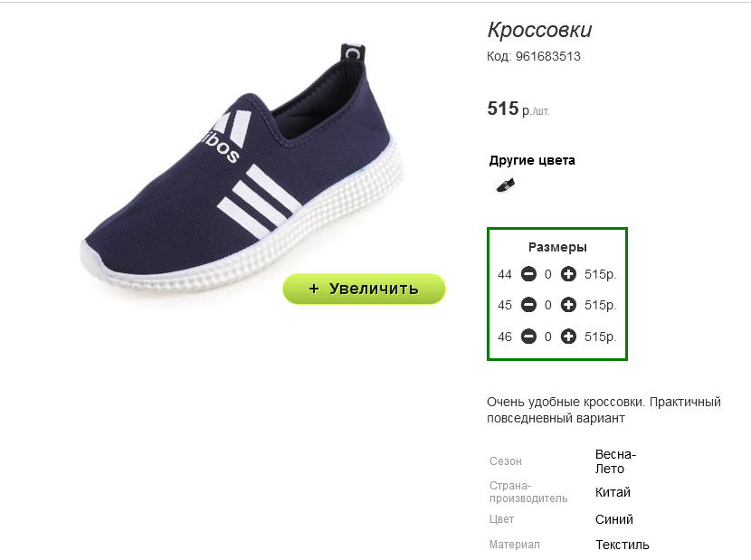Decrease quantity for size 44
751x560 pixels.
[528, 274]
